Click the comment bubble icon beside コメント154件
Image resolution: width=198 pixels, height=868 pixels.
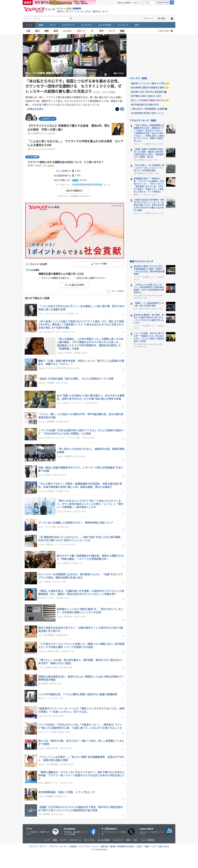[27, 264]
